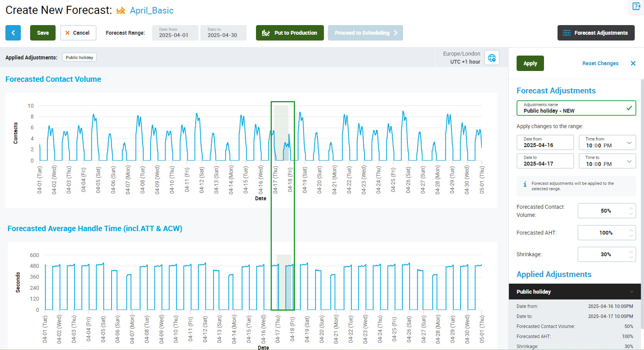The image size is (644, 350).
Task: Collapse the Public holiday applied adjustment
Action: [631, 292]
